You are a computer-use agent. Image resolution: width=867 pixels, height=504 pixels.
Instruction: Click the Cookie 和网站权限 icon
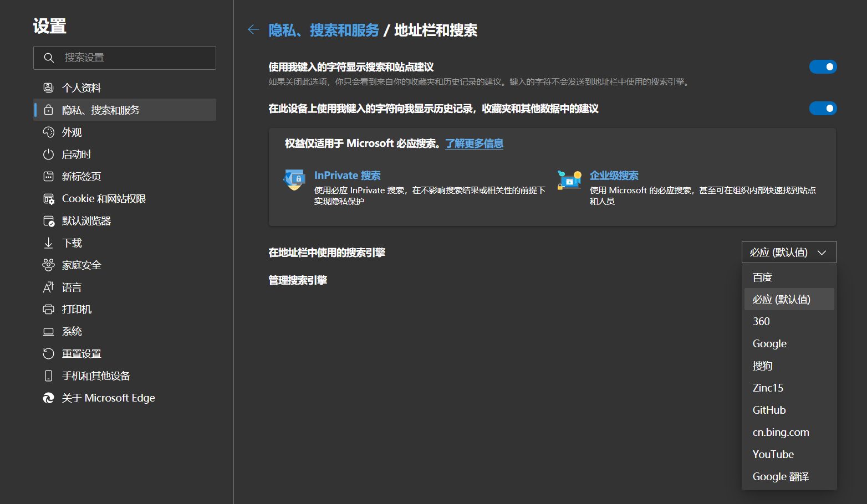[49, 198]
